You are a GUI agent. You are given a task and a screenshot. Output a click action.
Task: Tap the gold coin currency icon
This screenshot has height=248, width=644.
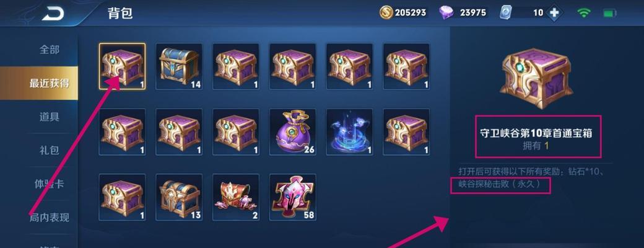pos(386,13)
